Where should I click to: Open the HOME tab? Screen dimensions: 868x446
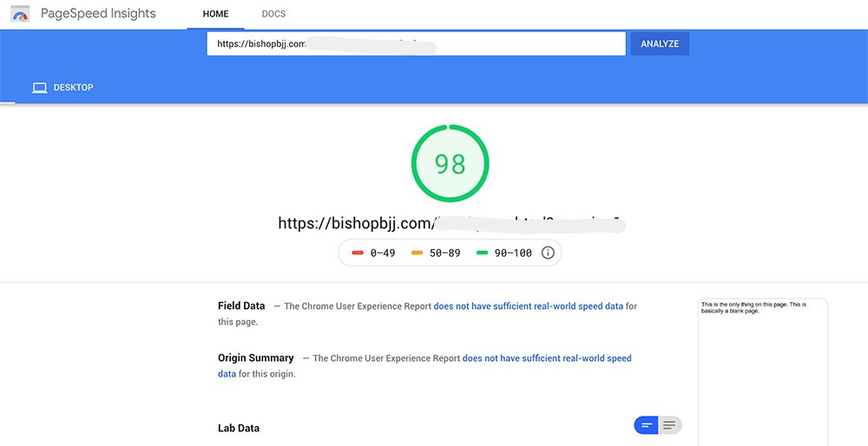click(x=216, y=14)
